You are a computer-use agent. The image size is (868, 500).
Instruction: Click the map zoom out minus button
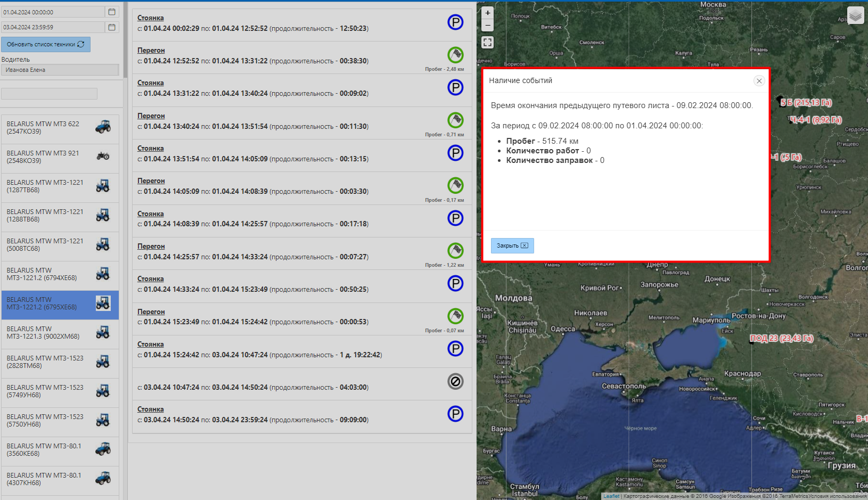487,25
